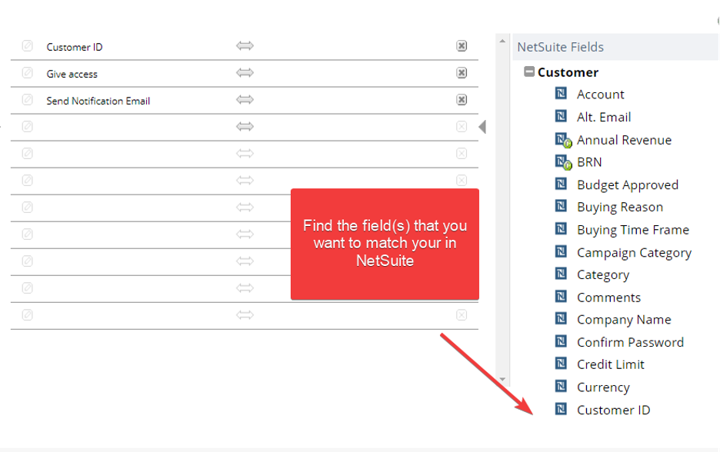Remove the Give access mapping row
720x452 pixels.
coord(461,73)
